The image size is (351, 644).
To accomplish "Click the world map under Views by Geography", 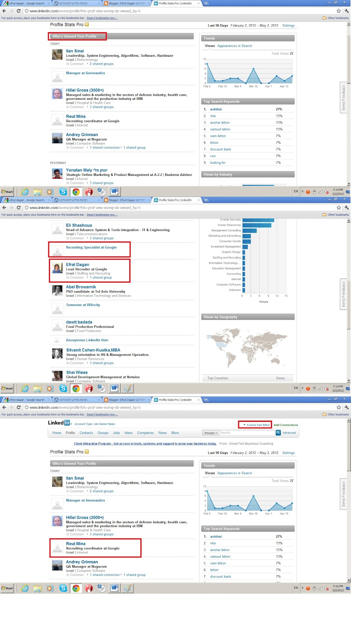I will (x=248, y=348).
